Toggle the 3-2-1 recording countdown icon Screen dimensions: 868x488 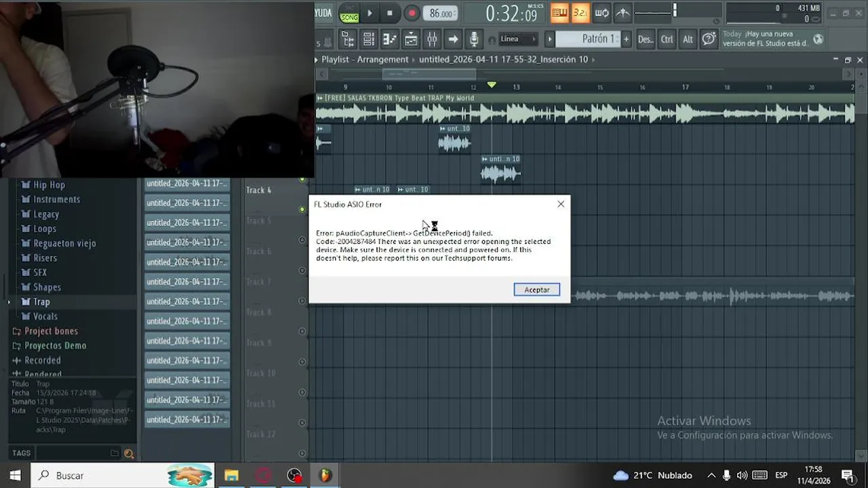point(580,12)
